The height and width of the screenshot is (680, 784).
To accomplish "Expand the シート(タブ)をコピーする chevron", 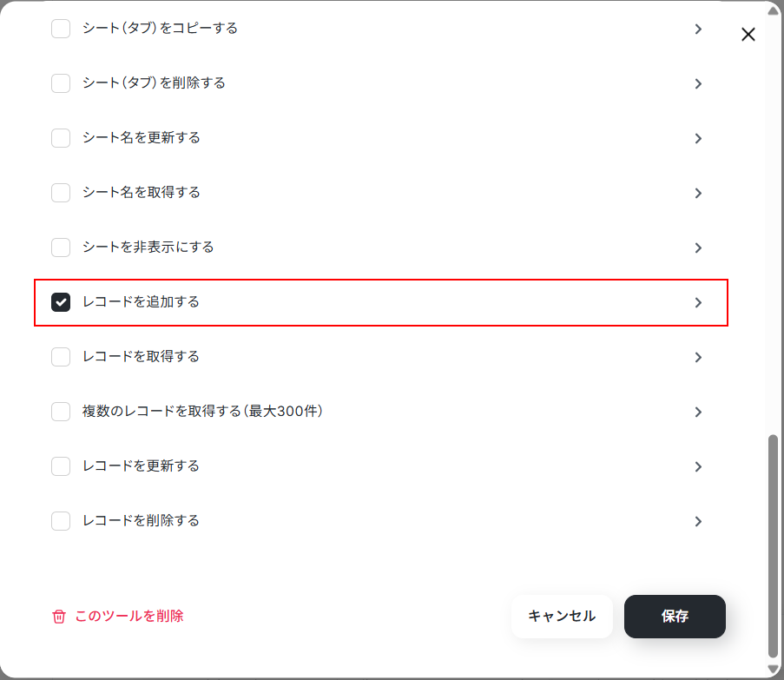I will [x=699, y=29].
